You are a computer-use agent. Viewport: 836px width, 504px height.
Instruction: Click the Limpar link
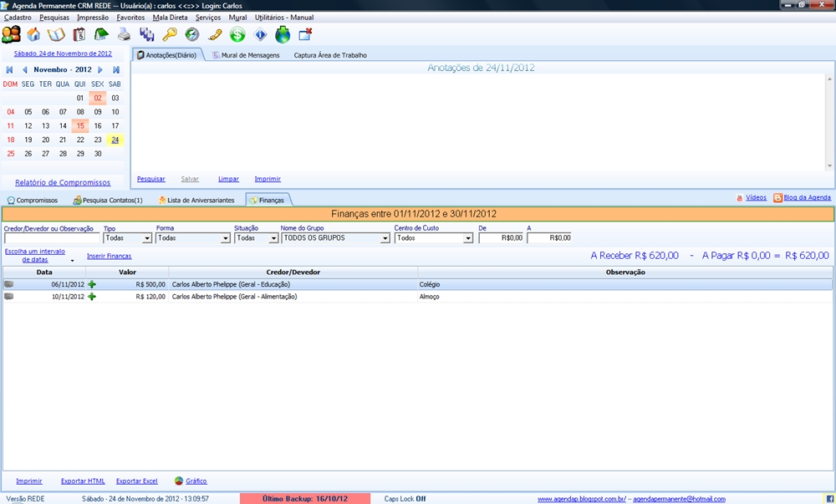pos(228,179)
